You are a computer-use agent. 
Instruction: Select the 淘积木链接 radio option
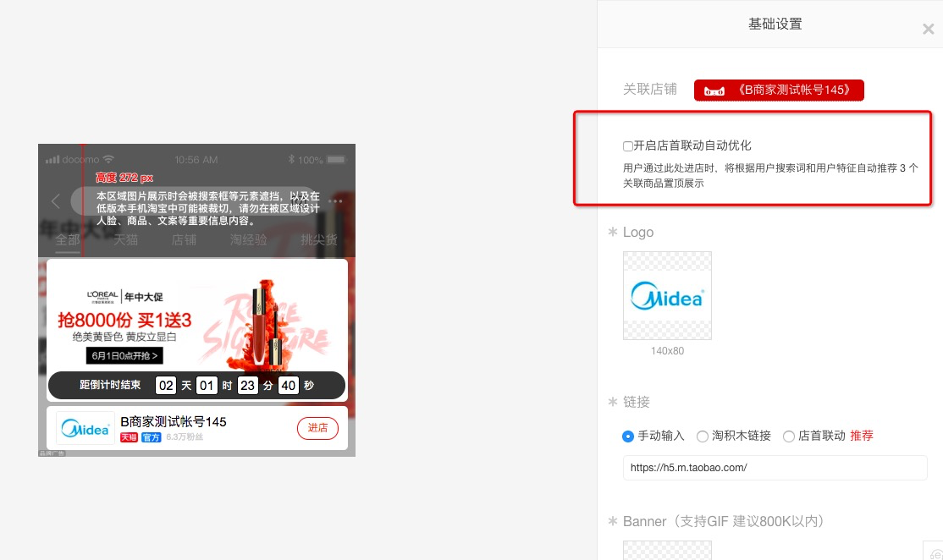point(702,436)
